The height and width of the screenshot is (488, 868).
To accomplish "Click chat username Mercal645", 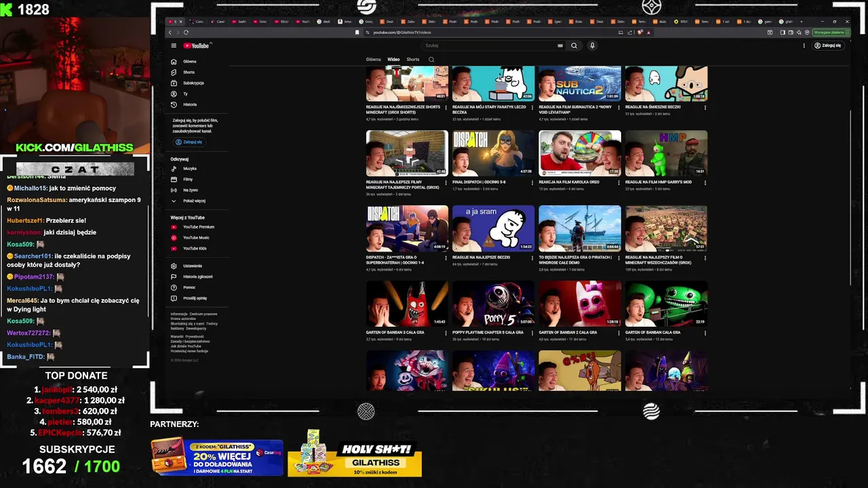I will [x=22, y=300].
